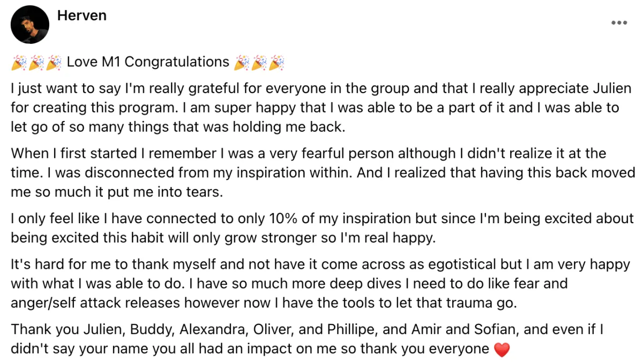Image resolution: width=643 pixels, height=364 pixels.
Task: Click the last party popper emoji after Congratulations
Action: 276,63
